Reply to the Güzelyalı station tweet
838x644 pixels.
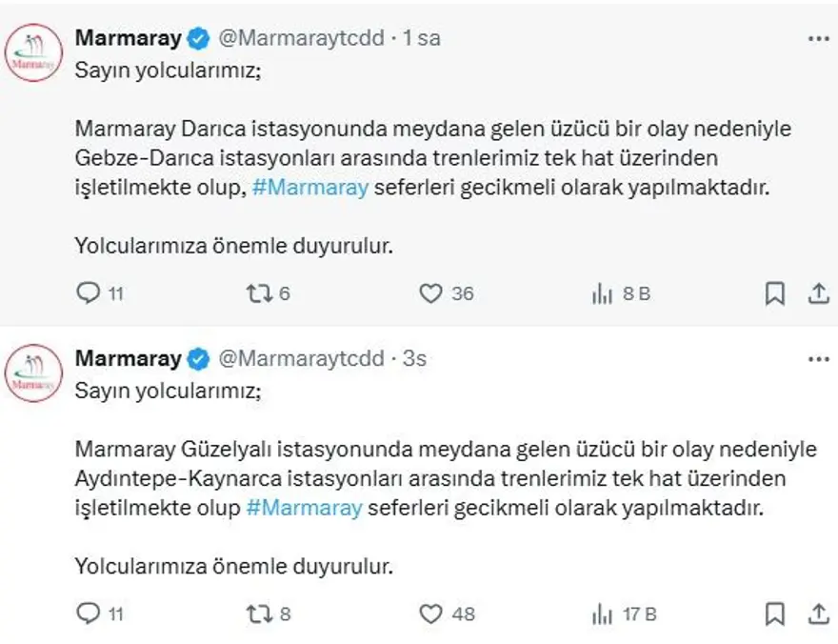click(89, 614)
